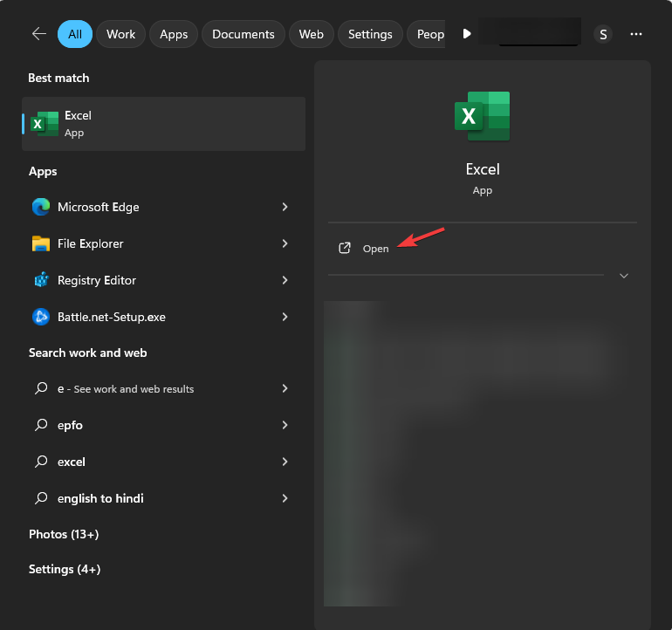
Task: Click the search icon beside 'english to hindi'
Action: coord(41,498)
